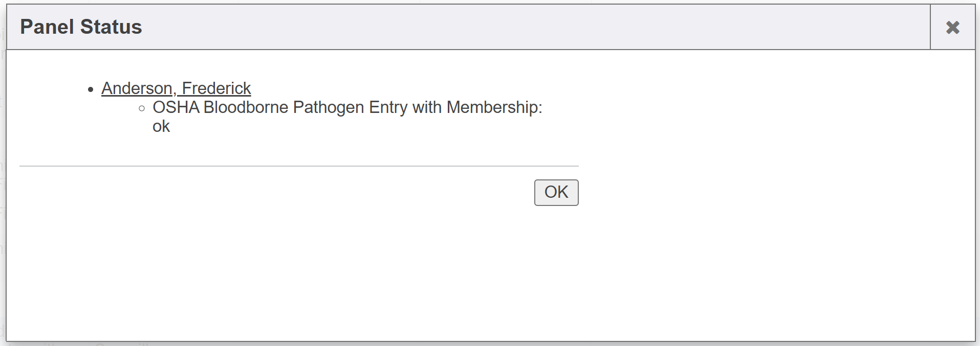
Task: Open the Anderson, Frederick link
Action: 176,88
